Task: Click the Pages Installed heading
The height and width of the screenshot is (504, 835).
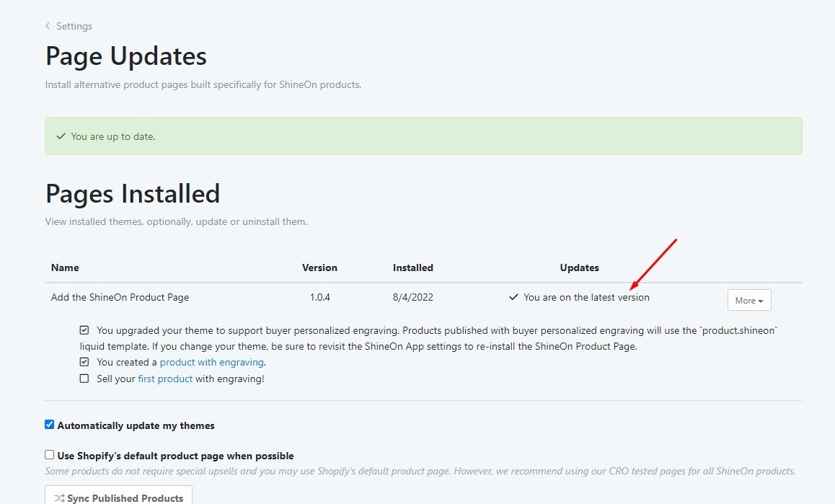Action: 133,193
